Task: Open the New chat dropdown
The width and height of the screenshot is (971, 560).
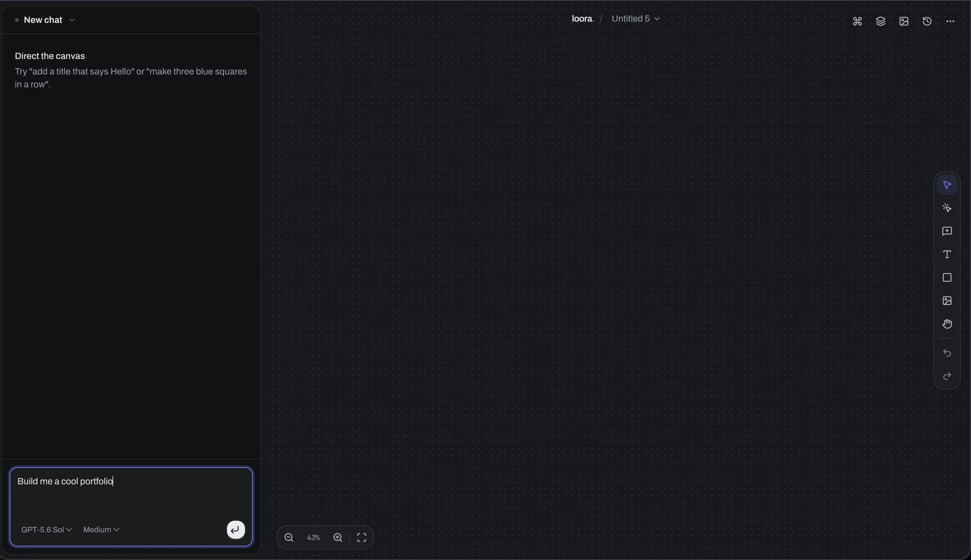Action: (x=49, y=20)
